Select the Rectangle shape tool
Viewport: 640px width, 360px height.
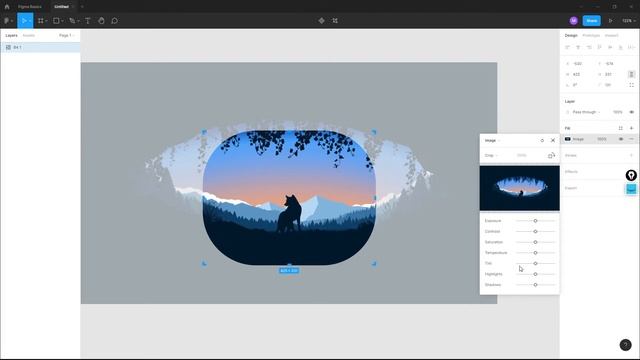click(x=56, y=21)
